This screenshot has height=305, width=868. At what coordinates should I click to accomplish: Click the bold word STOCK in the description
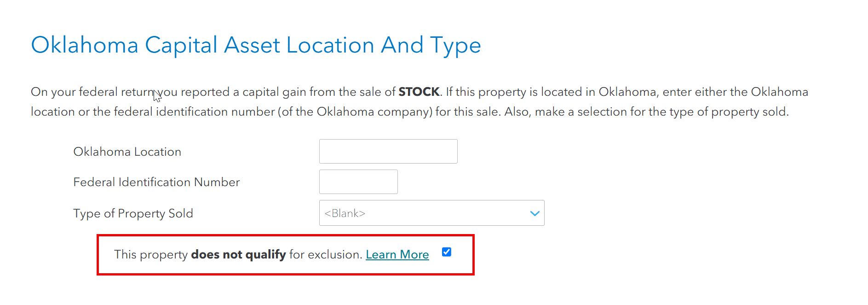point(419,92)
